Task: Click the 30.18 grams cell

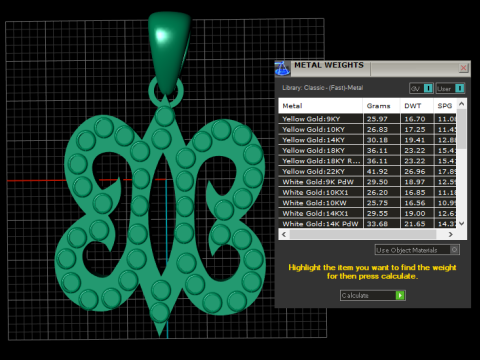Action: (382, 140)
